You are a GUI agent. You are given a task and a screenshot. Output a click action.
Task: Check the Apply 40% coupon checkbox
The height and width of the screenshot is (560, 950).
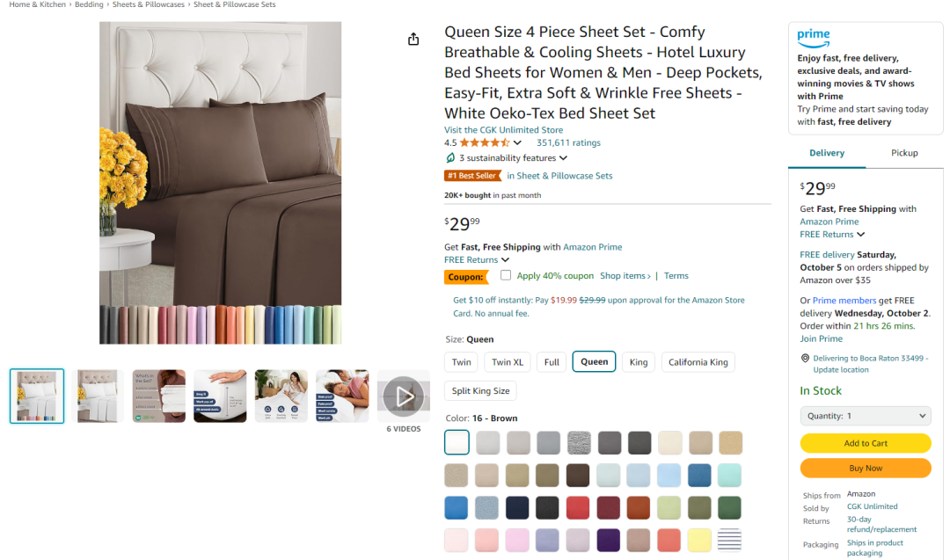click(506, 276)
